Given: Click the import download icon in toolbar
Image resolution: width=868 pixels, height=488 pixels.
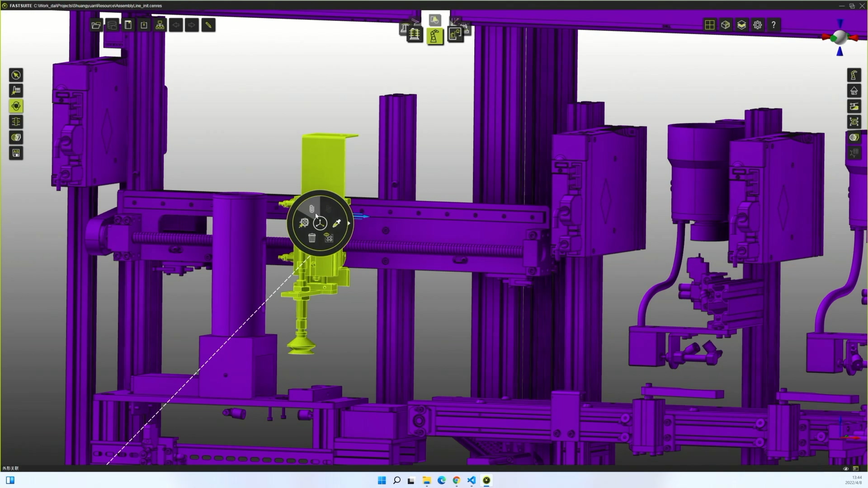Looking at the screenshot, I should pyautogui.click(x=144, y=25).
